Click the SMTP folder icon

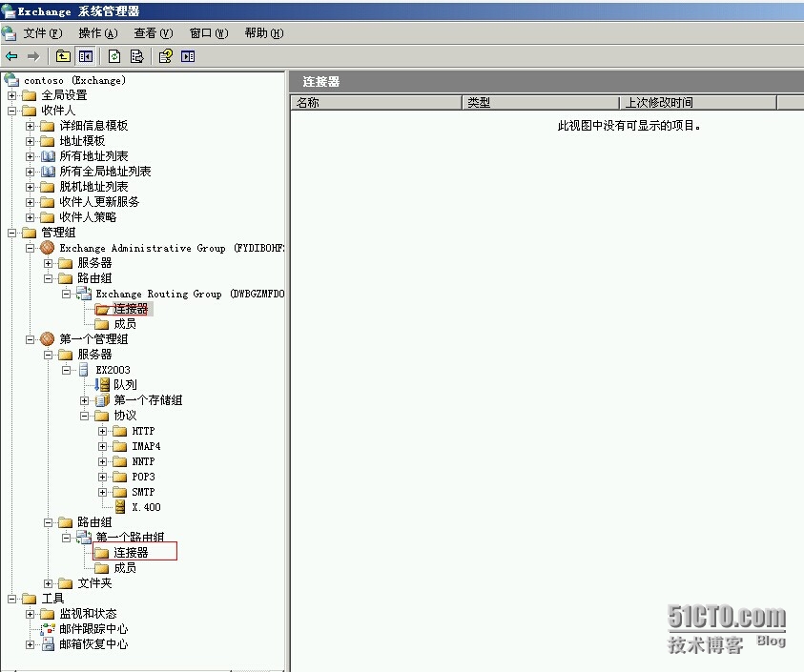click(120, 492)
